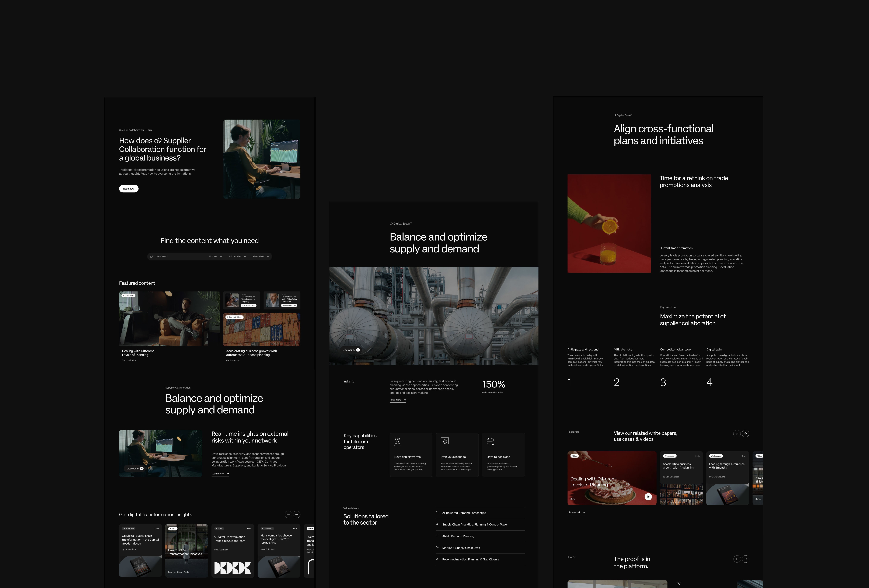Click previous arrow beside Get digital transformation insights

tap(288, 515)
